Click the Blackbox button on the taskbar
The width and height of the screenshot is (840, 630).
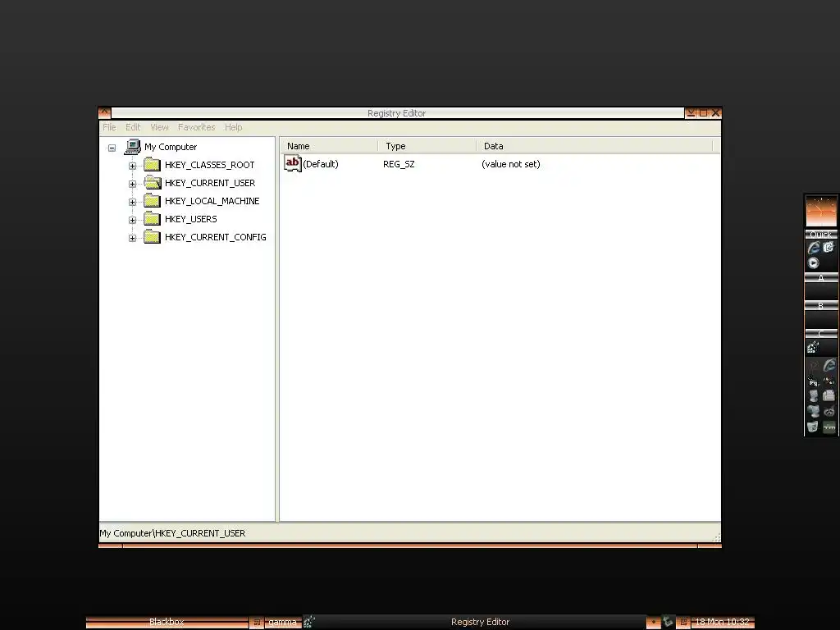pos(167,622)
